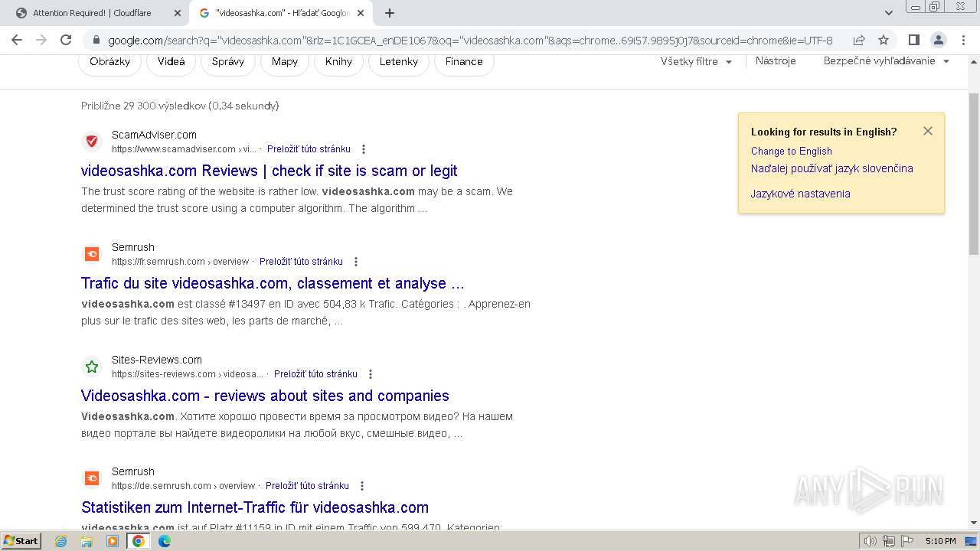Filter results by Obrázky
980x551 pixels.
[110, 61]
